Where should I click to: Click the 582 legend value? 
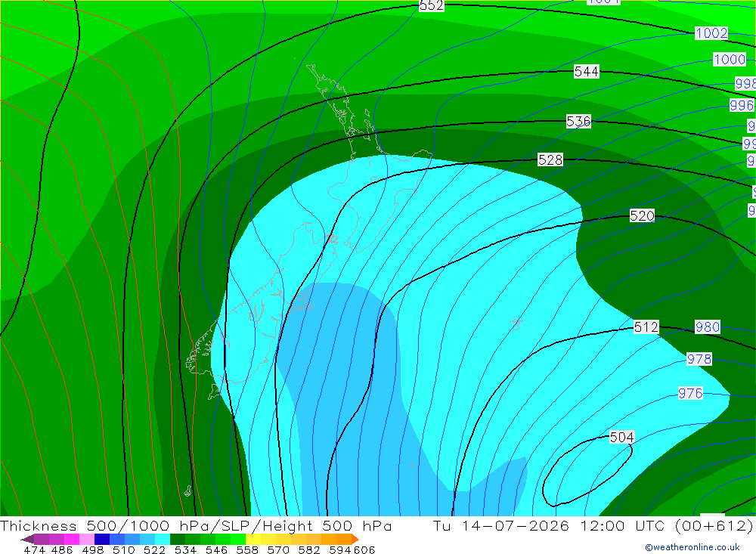[x=309, y=549]
